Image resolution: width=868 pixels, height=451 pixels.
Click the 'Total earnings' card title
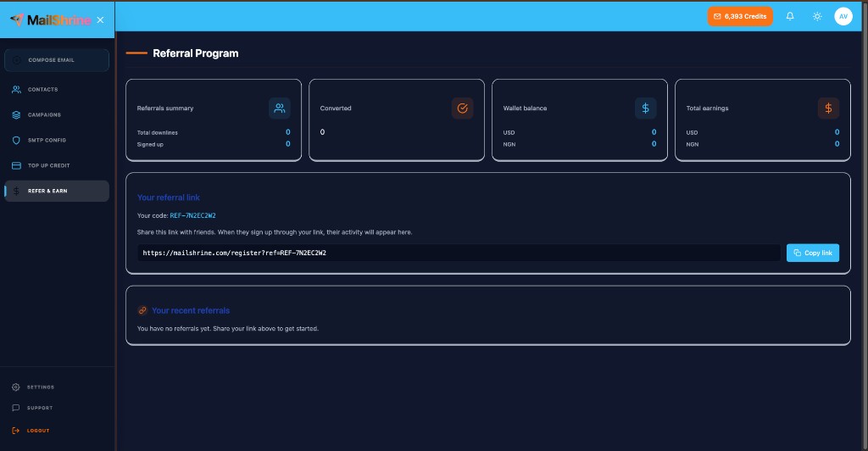[708, 109]
